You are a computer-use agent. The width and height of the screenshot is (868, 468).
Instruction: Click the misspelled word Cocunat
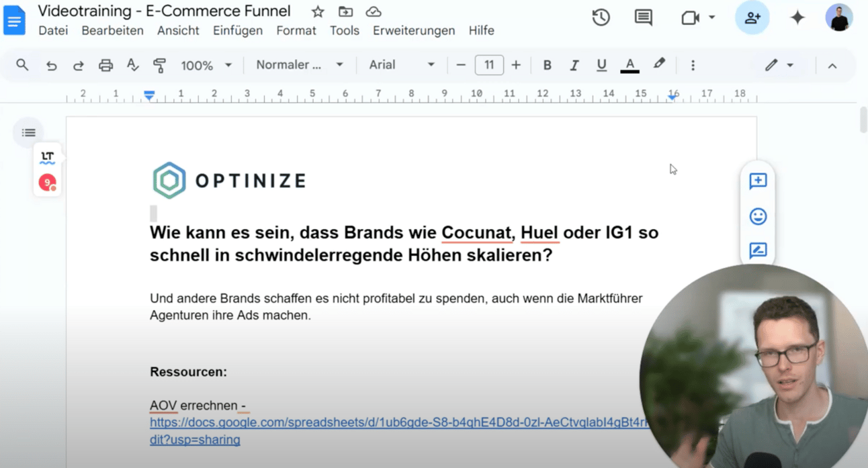[478, 233]
